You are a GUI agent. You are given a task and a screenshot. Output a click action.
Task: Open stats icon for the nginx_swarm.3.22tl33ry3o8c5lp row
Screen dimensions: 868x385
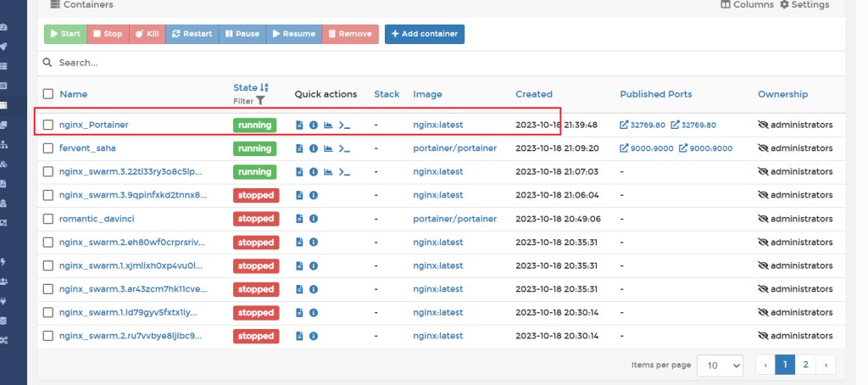pyautogui.click(x=328, y=171)
